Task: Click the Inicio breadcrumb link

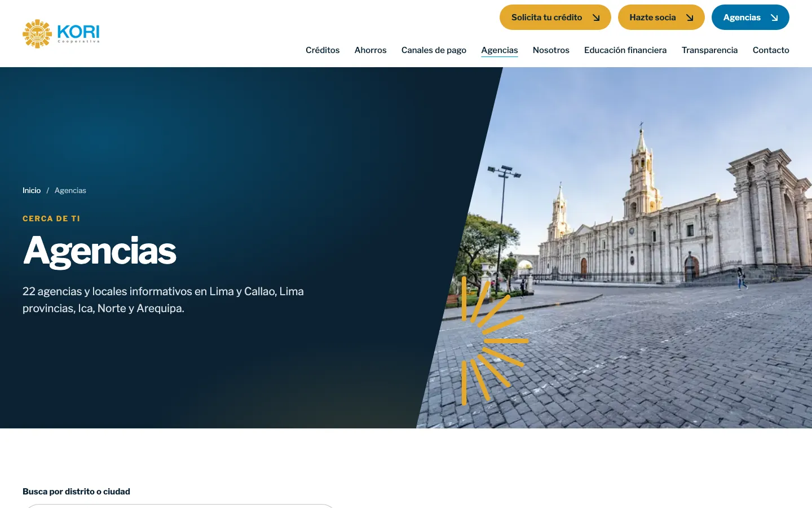Action: tap(32, 191)
